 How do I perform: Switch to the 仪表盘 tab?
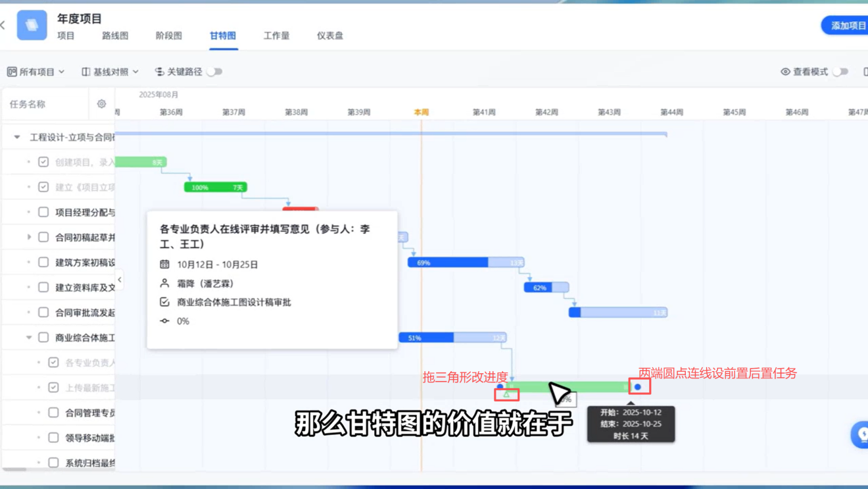point(330,36)
